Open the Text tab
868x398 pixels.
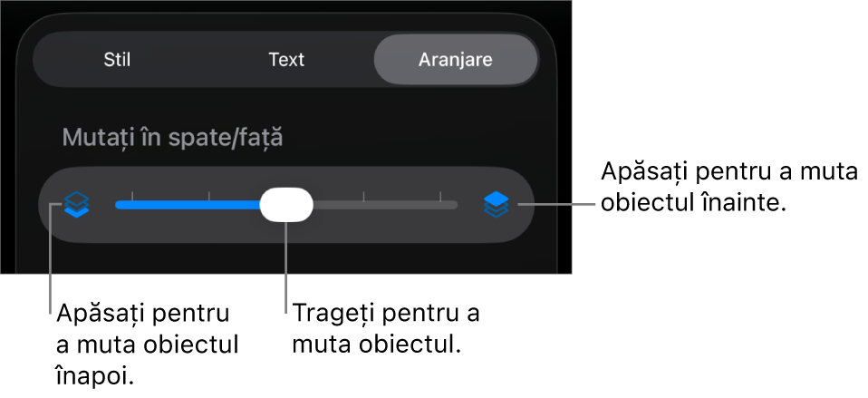coord(286,59)
